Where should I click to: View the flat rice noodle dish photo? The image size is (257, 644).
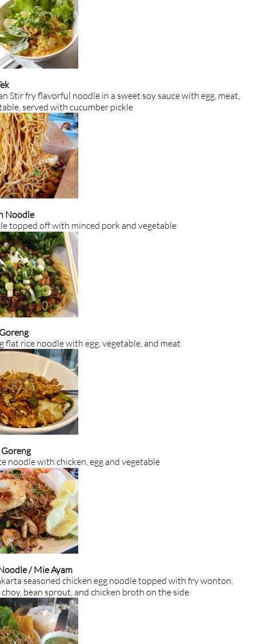[x=38, y=392]
